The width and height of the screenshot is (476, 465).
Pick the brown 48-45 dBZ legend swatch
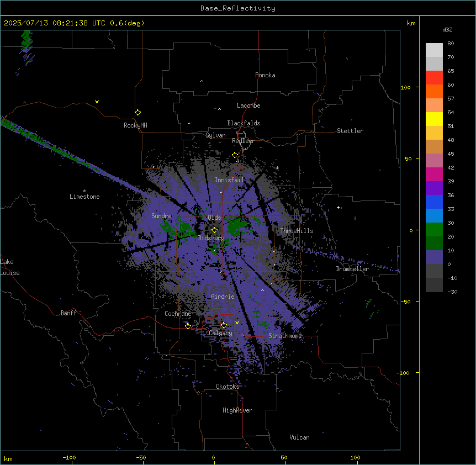tap(434, 146)
